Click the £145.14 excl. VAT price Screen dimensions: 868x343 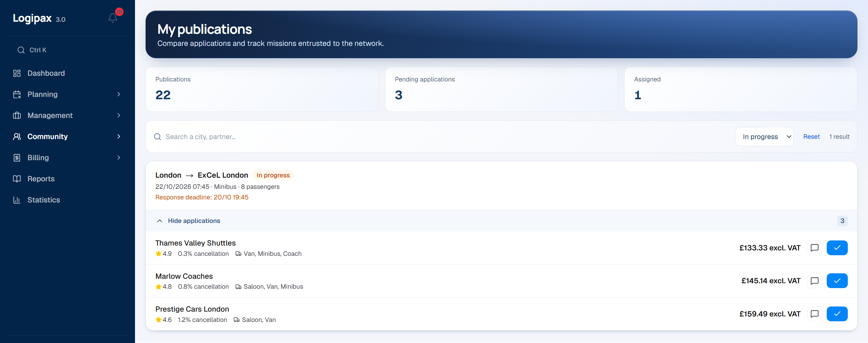click(x=771, y=281)
